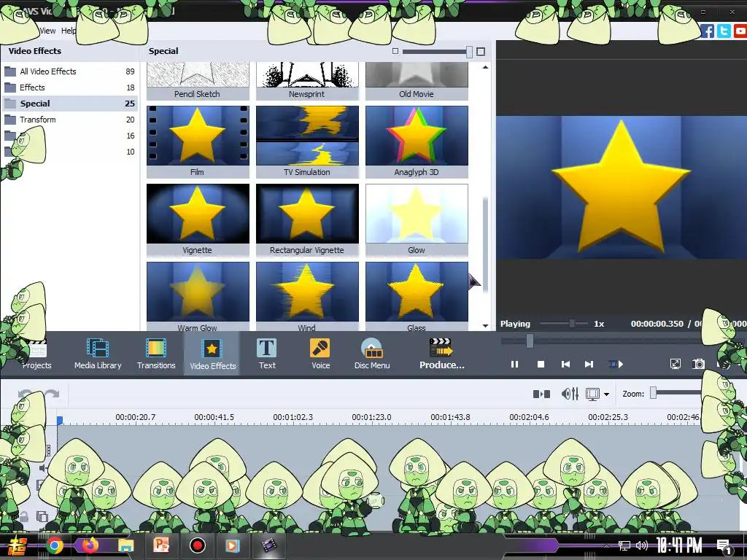Adjust the playback speed slider
The height and width of the screenshot is (560, 747).
572,324
